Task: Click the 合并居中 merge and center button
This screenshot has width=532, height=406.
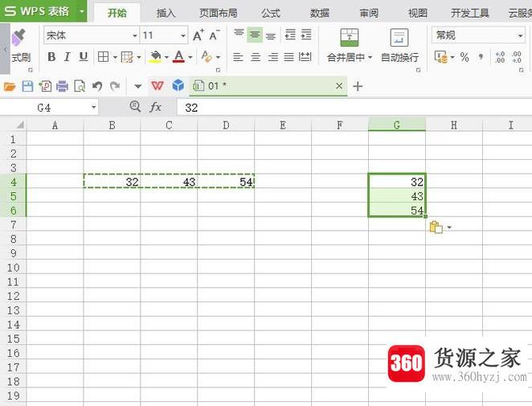Action: (x=349, y=46)
